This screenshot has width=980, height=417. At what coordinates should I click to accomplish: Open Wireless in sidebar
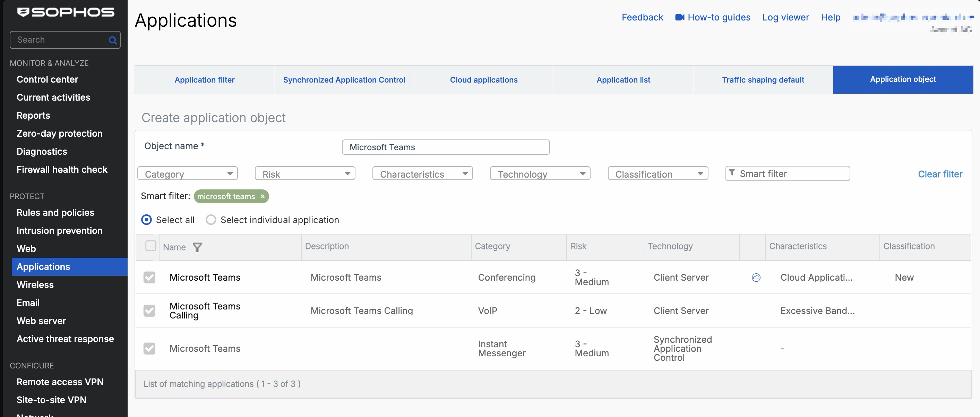(x=35, y=285)
